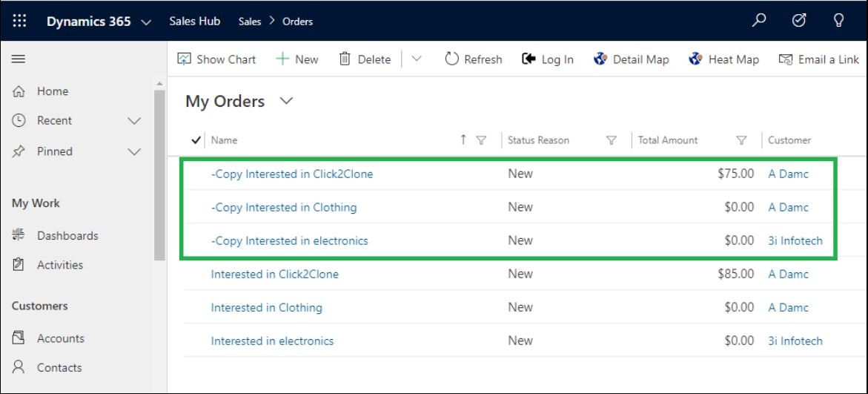868x394 pixels.
Task: Filter the Name column using funnel icon
Action: tap(481, 140)
